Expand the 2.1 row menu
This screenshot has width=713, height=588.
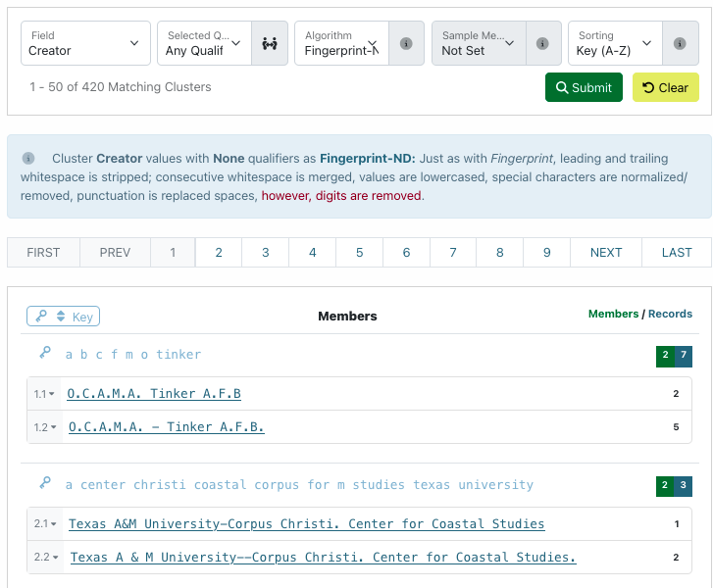click(45, 524)
